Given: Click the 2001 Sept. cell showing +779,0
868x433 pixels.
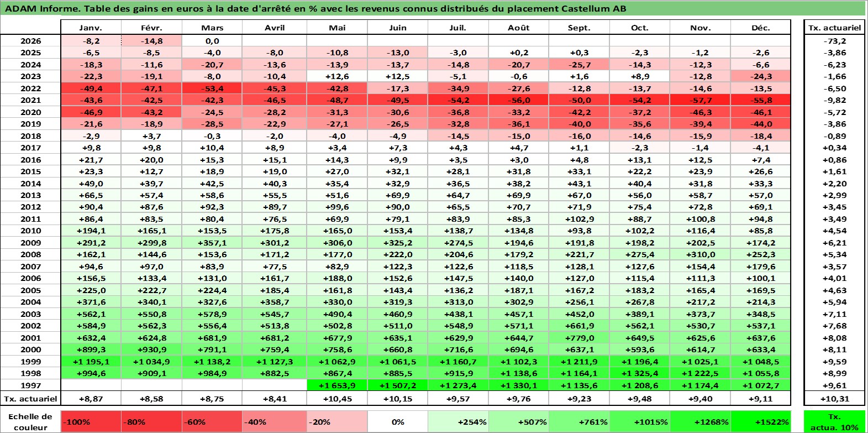Looking at the screenshot, I should coord(579,338).
